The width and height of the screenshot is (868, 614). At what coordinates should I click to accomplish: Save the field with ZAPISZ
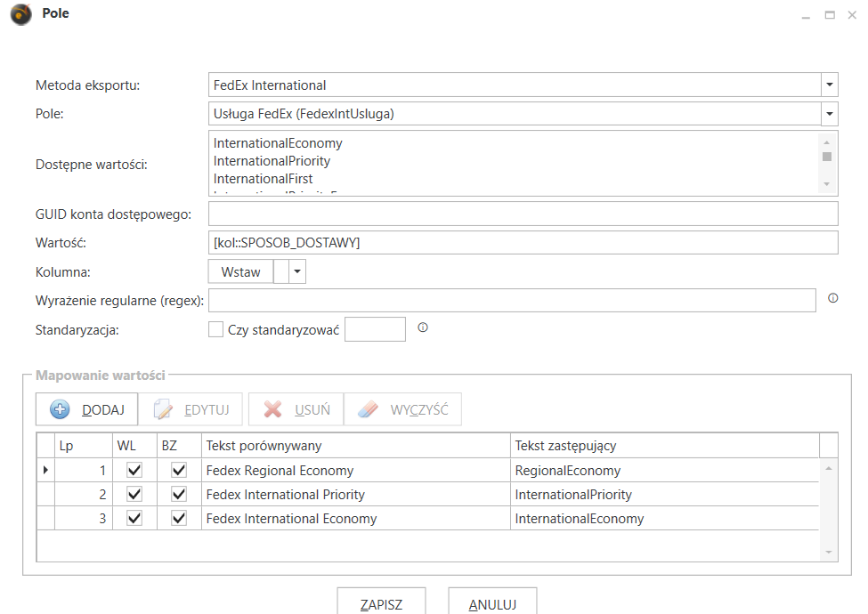click(381, 603)
